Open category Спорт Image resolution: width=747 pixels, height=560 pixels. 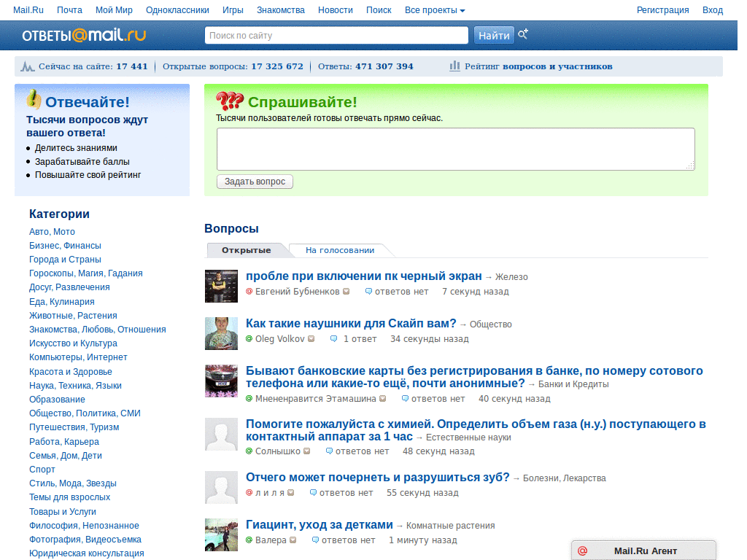pos(42,470)
